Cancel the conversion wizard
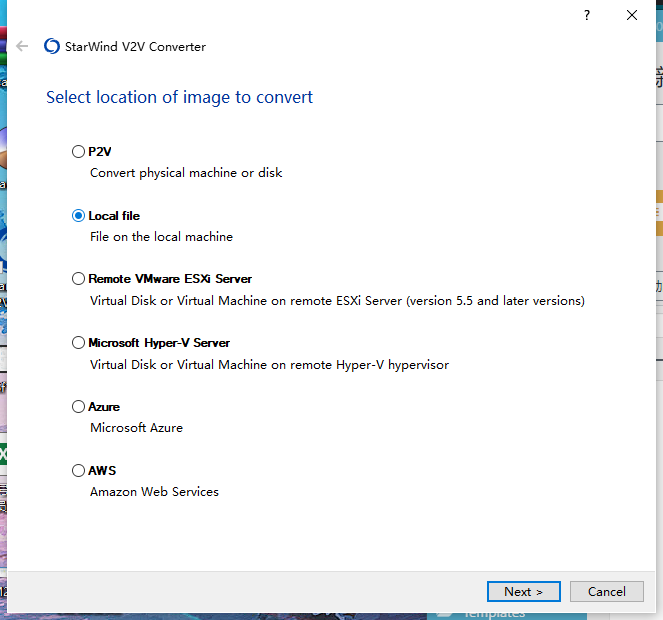The height and width of the screenshot is (620, 663). click(607, 591)
